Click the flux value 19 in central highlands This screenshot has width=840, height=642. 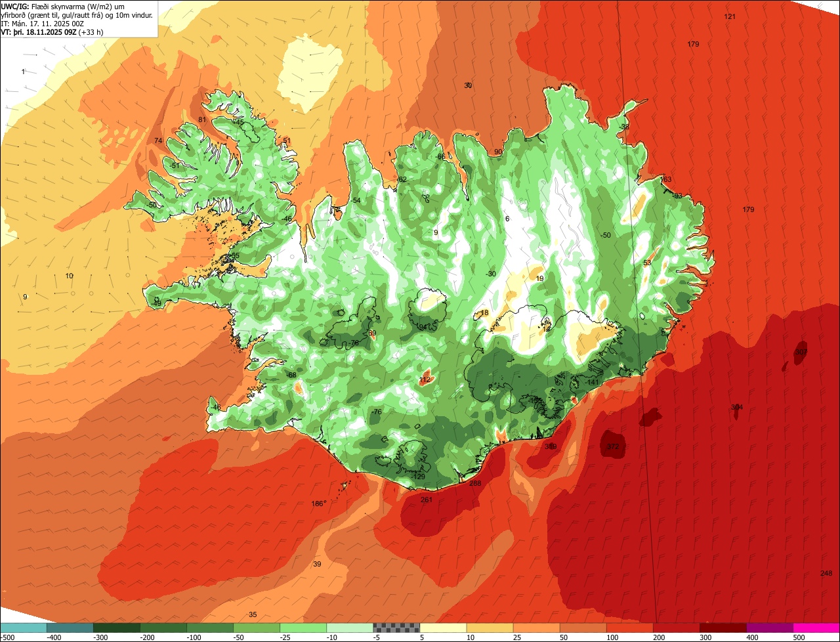click(x=540, y=278)
